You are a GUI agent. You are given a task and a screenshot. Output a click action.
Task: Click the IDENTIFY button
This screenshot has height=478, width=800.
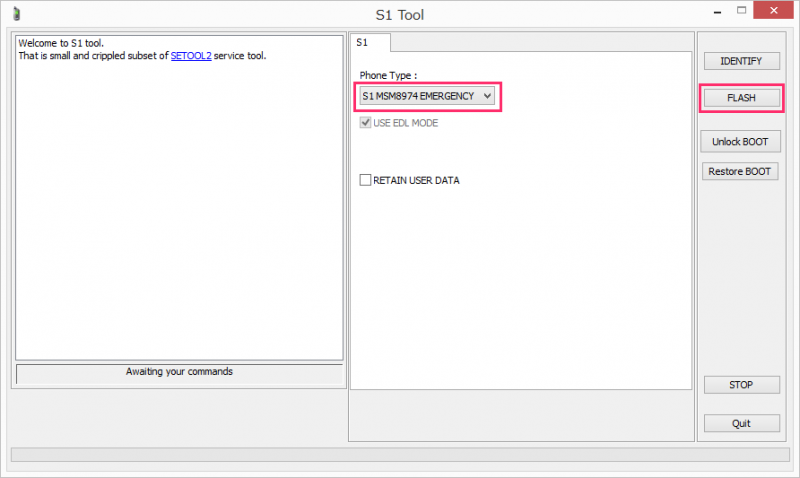[741, 61]
